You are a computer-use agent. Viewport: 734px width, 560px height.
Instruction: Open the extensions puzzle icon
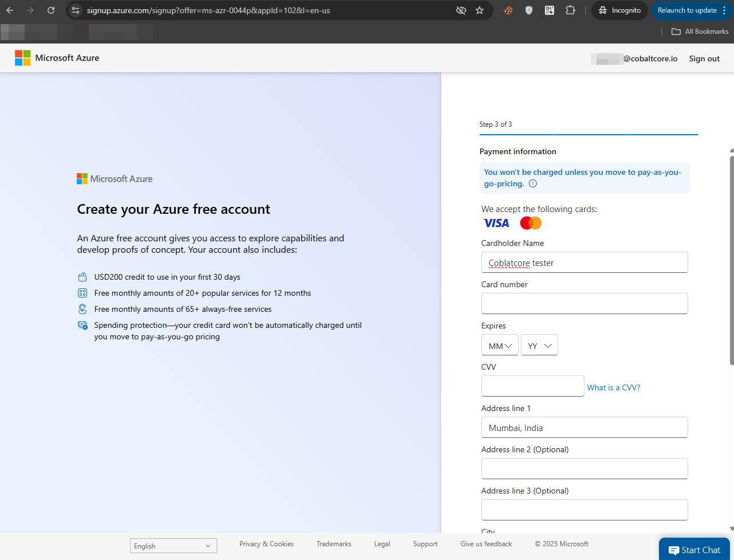pyautogui.click(x=570, y=10)
